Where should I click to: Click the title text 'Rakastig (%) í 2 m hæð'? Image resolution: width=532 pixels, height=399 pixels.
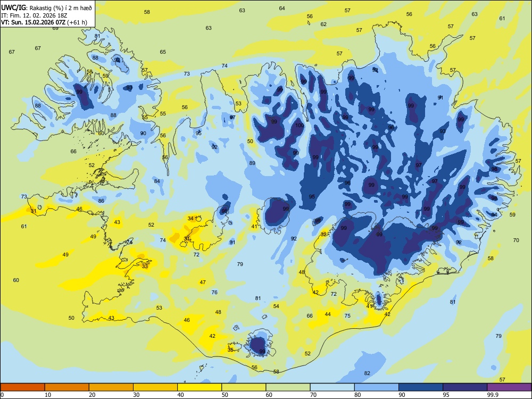61,8
